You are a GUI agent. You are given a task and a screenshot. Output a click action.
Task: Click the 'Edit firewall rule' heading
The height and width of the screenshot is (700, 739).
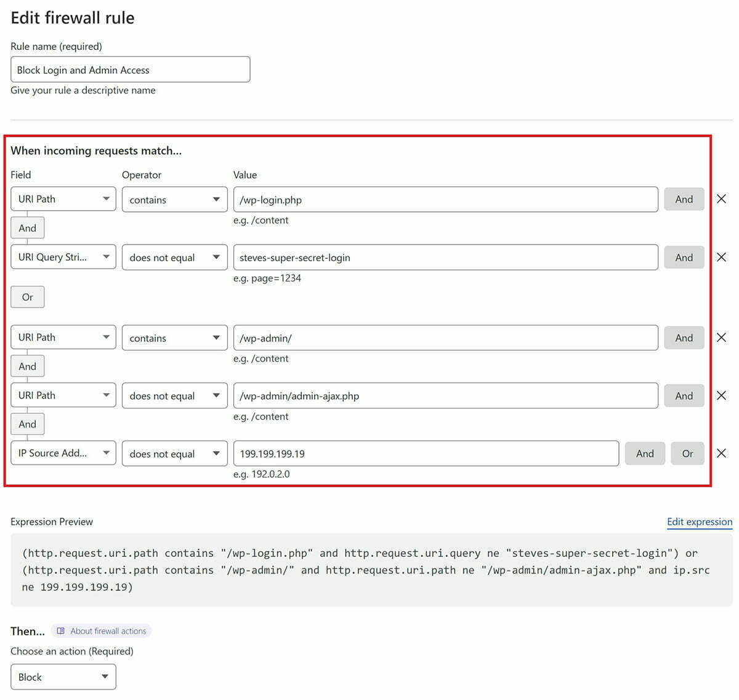point(73,18)
